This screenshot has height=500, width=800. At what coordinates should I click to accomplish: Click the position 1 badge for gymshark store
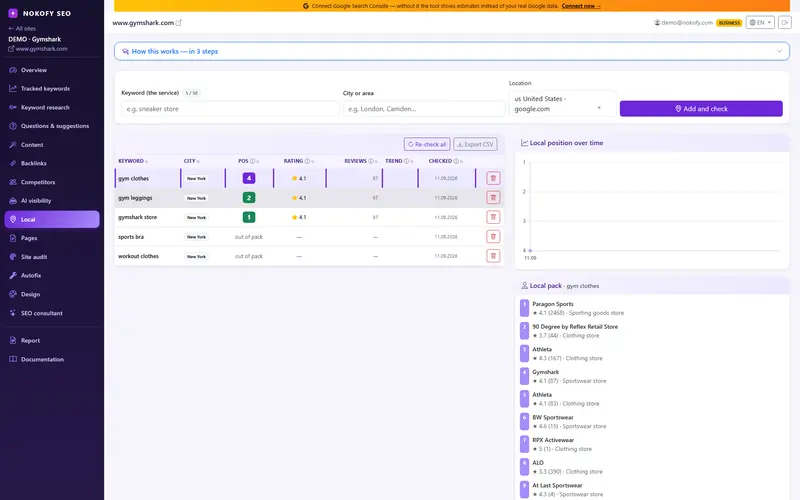click(x=248, y=217)
